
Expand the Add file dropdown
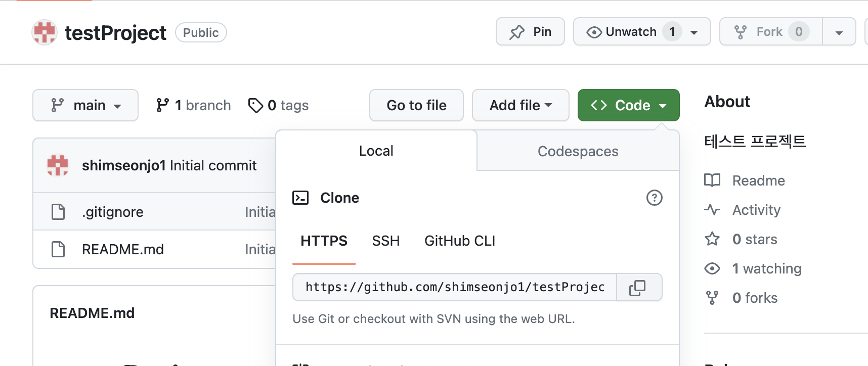click(520, 105)
